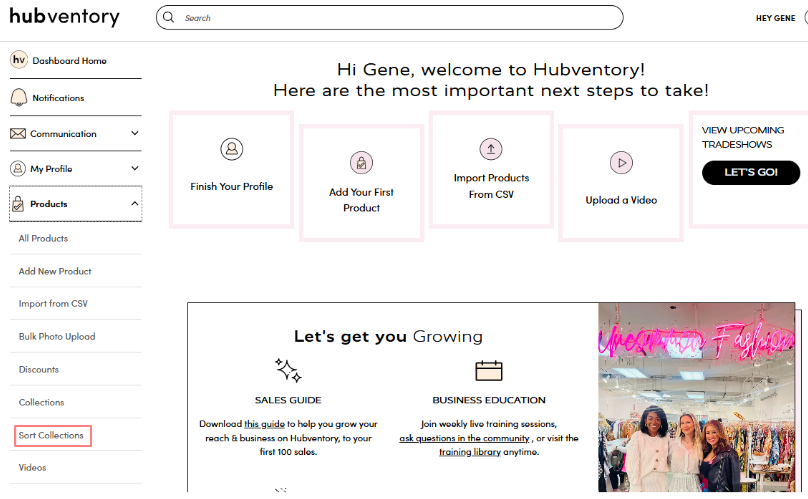Click the Add Your First Product bag icon

[361, 163]
